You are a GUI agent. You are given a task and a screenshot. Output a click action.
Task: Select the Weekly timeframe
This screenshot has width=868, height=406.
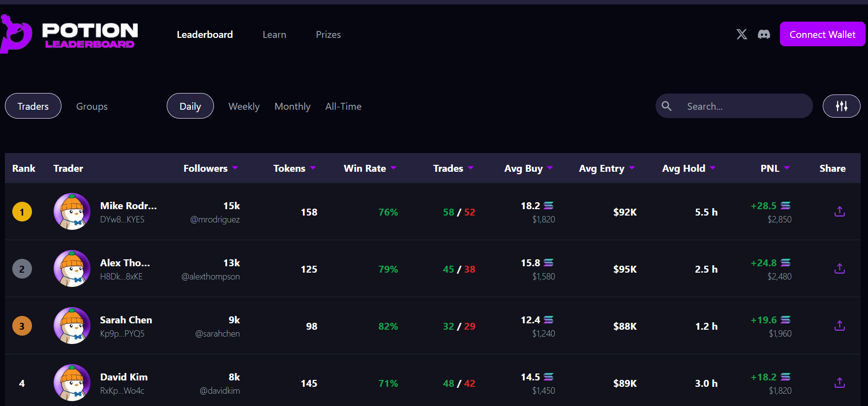tap(244, 106)
